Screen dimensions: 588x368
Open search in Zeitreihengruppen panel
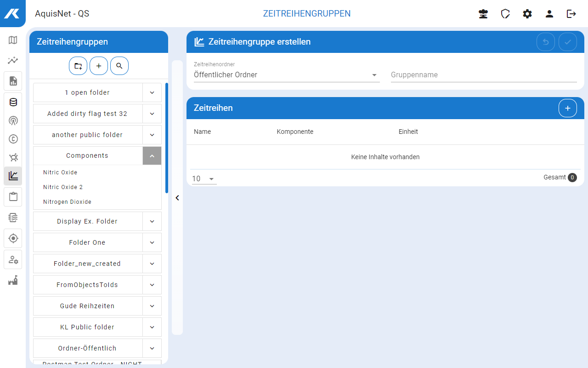click(119, 66)
